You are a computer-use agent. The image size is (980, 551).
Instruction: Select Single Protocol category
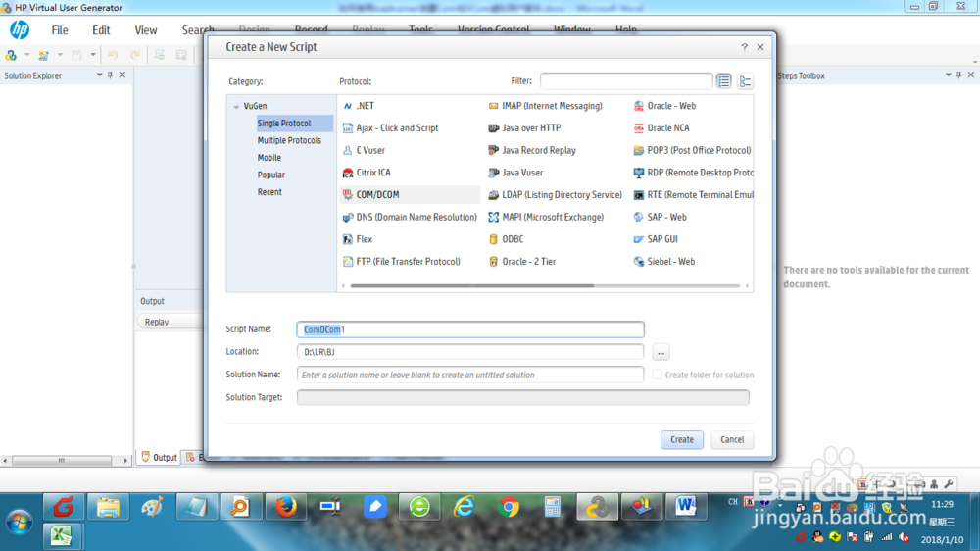pyautogui.click(x=294, y=124)
